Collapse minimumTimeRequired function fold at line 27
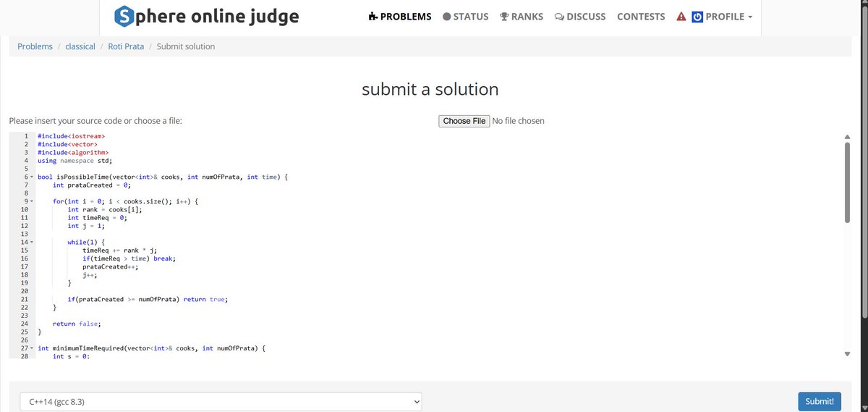The image size is (868, 412). click(33, 348)
